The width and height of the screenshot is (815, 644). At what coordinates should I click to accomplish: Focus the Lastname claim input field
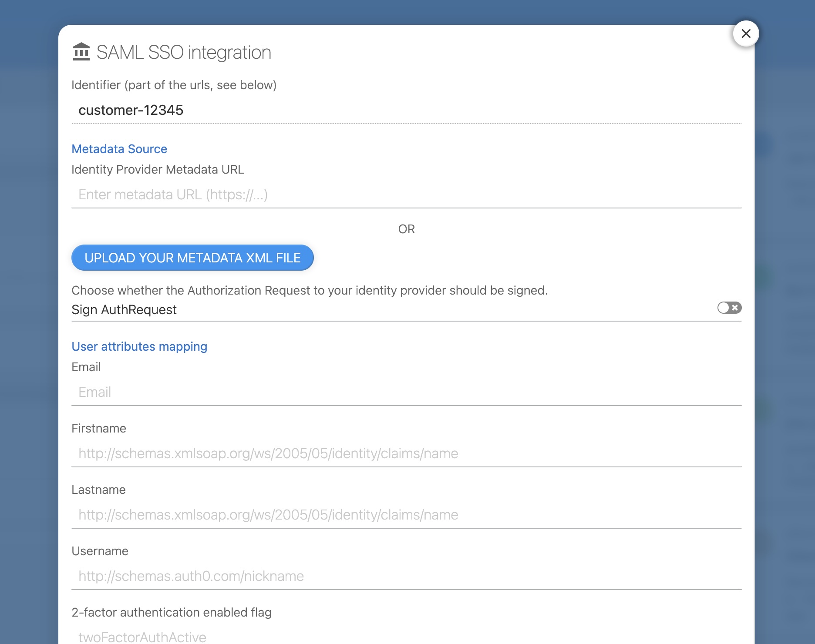point(406,515)
